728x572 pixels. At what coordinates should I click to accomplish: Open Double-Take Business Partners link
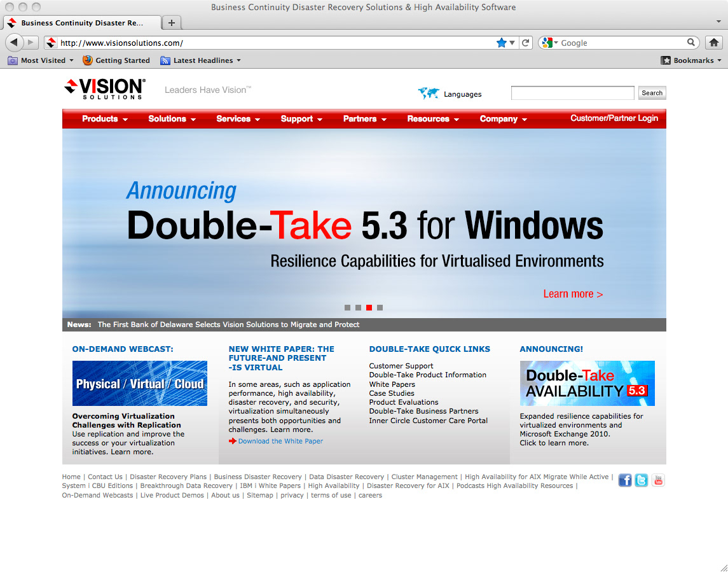point(423,411)
